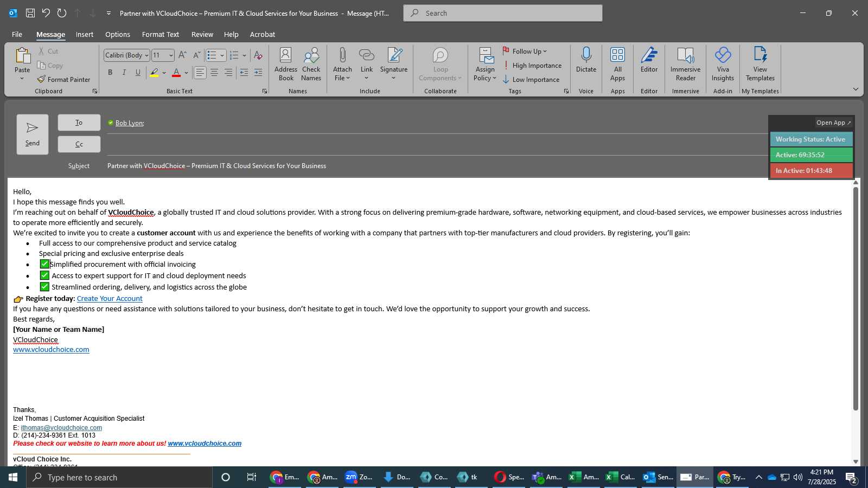
Task: Open Opera browser in taskbar
Action: 509,477
